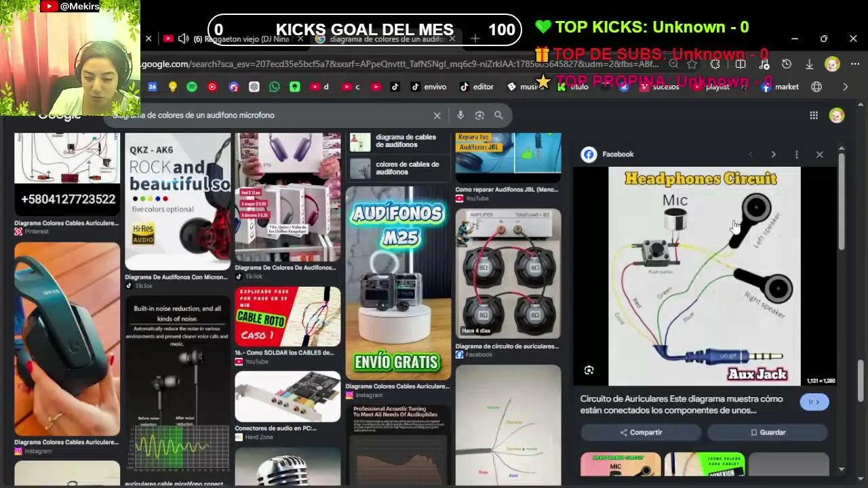868x488 pixels.
Task: Open the 'market' Facebook bookmark
Action: pos(780,87)
